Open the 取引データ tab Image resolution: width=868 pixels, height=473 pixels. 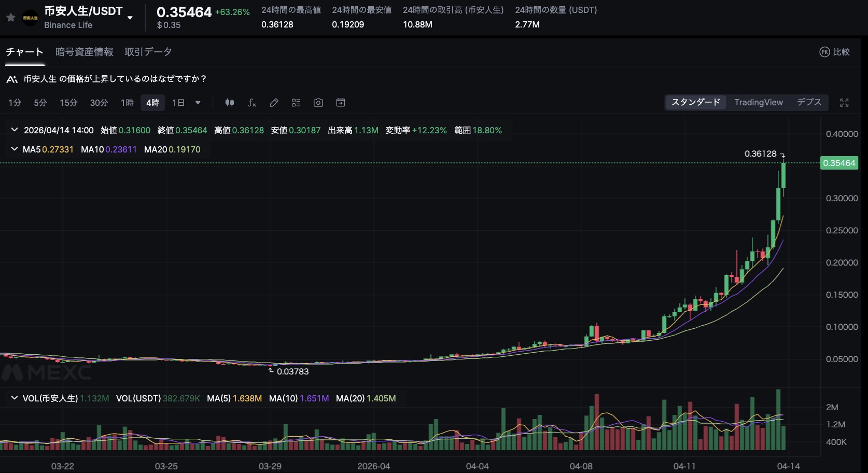pyautogui.click(x=148, y=52)
